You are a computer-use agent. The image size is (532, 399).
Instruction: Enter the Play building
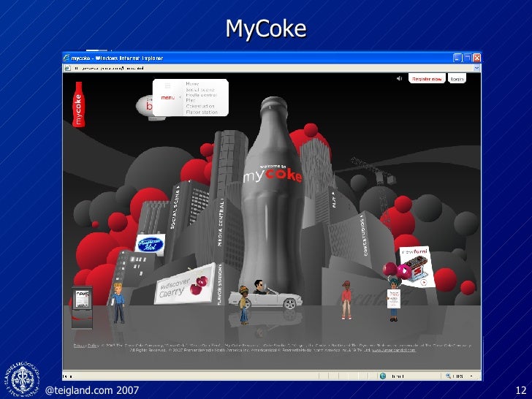pos(334,200)
